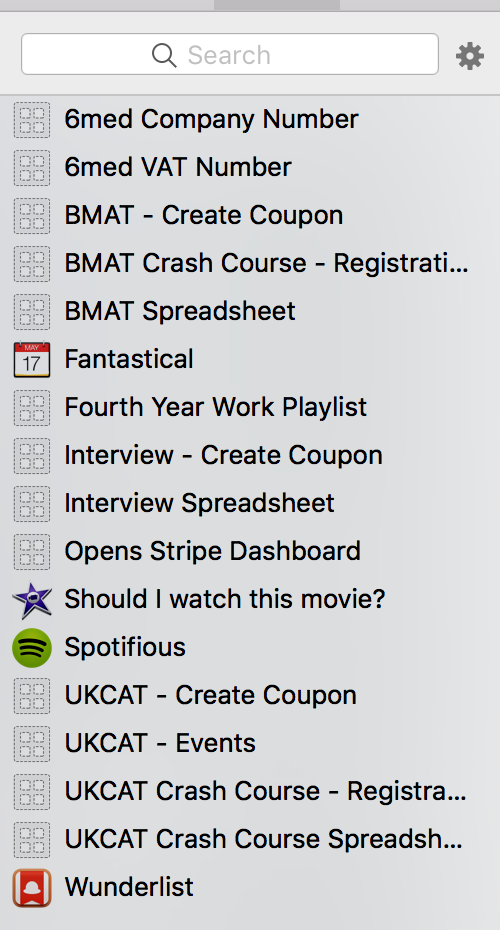
Task: Select the 6med VAT Number workflow
Action: [250, 167]
